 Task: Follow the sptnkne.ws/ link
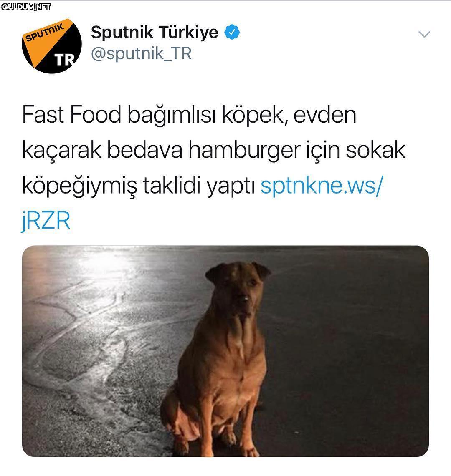tap(322, 185)
